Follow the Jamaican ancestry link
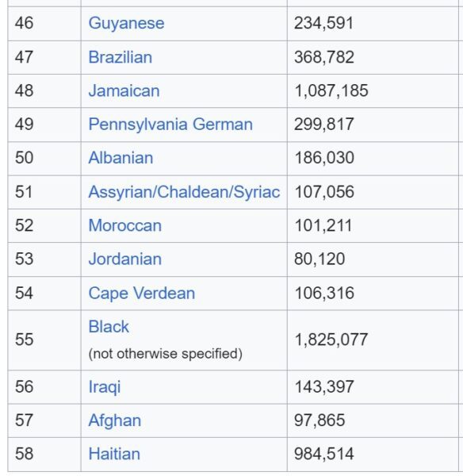 [x=124, y=90]
